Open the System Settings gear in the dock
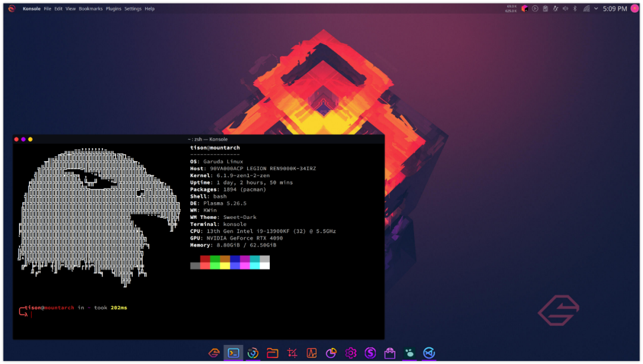Viewport: 643px width, 364px height. [x=351, y=353]
